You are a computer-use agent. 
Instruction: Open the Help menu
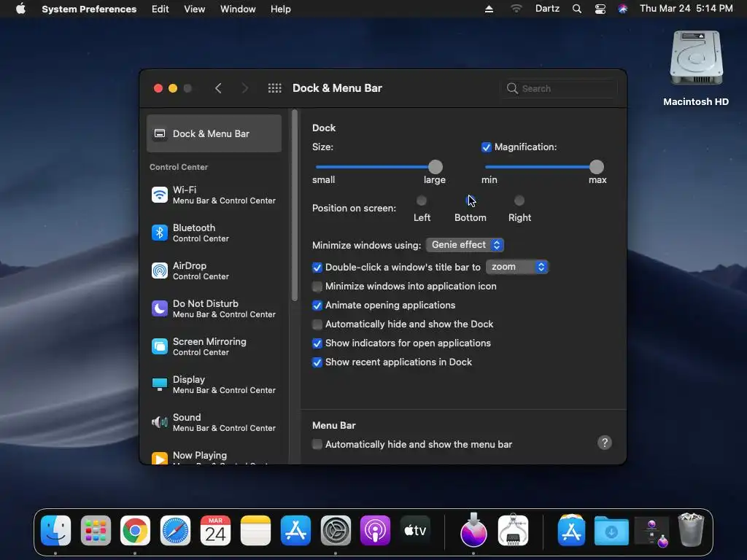click(x=281, y=9)
